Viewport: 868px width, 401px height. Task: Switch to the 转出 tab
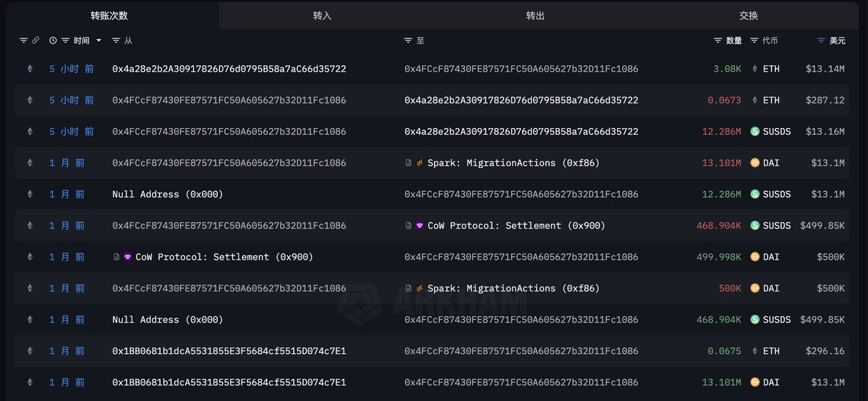[535, 15]
